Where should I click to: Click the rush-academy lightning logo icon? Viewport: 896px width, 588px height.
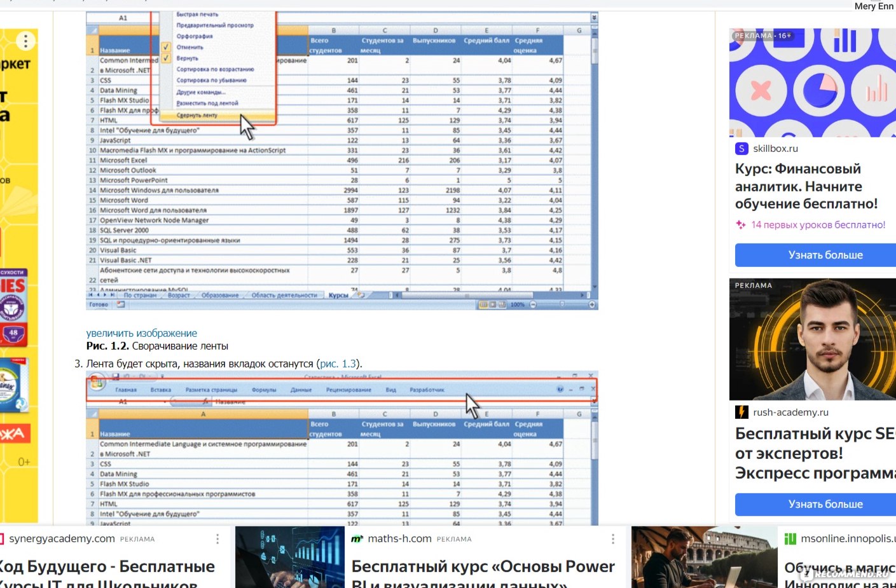click(741, 412)
